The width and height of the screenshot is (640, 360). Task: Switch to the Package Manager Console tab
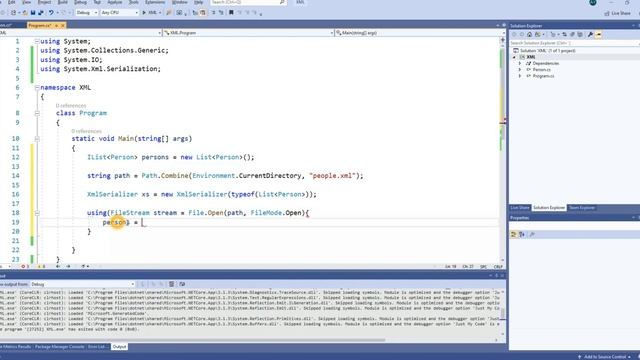[x=60, y=347]
